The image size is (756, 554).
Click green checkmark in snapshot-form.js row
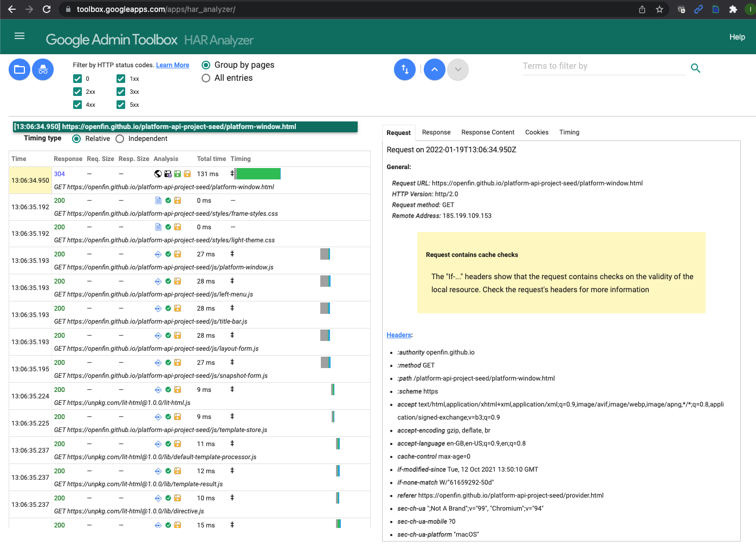pos(168,363)
